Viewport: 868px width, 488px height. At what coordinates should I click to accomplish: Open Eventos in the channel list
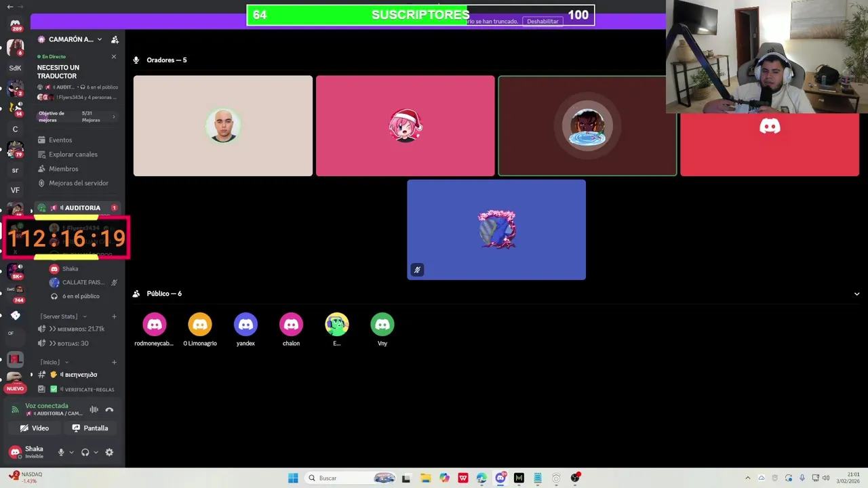60,140
